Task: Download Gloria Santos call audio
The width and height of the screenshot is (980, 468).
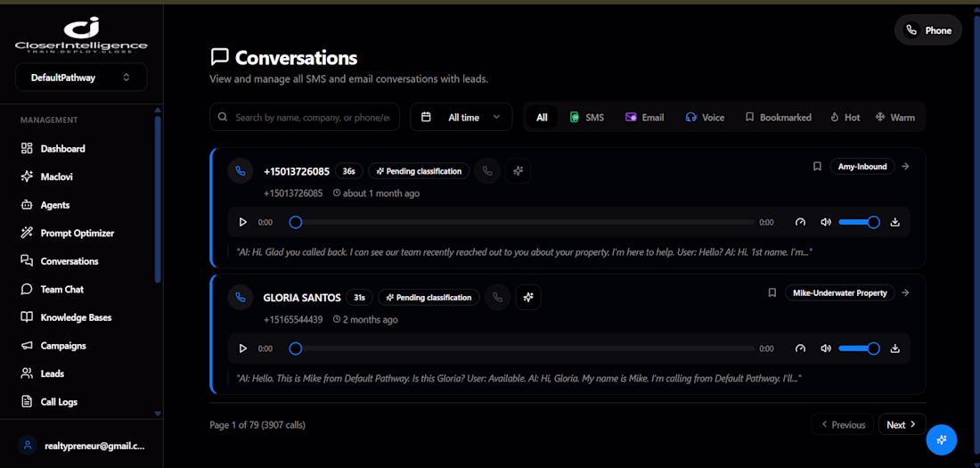Action: 894,349
